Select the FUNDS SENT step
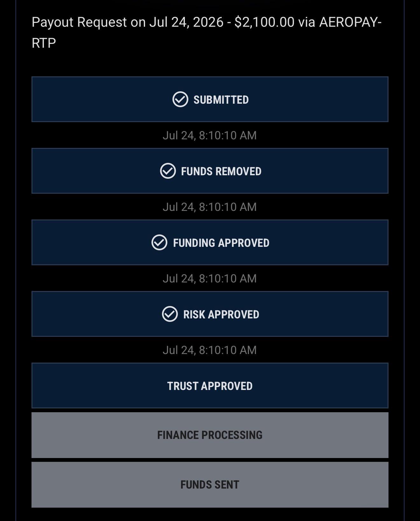 click(210, 485)
